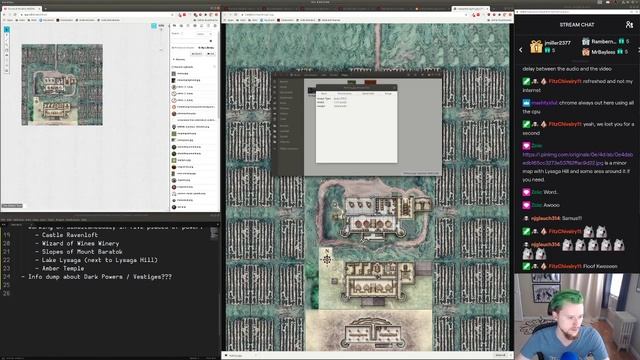Open the Roll20 Art Library sidebar tab
The height and width of the screenshot is (360, 640).
point(181,26)
